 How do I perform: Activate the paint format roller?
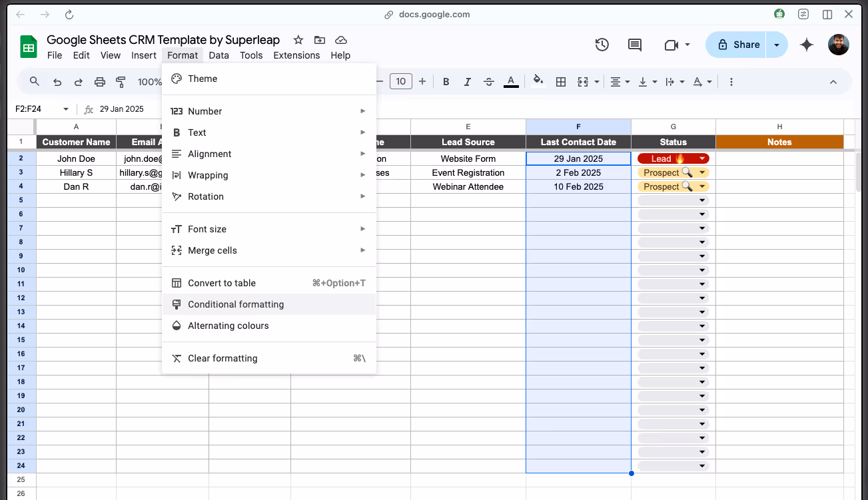pyautogui.click(x=121, y=82)
